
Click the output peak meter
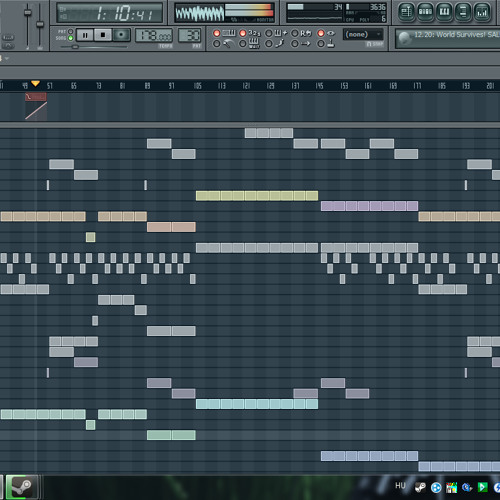coord(249,10)
